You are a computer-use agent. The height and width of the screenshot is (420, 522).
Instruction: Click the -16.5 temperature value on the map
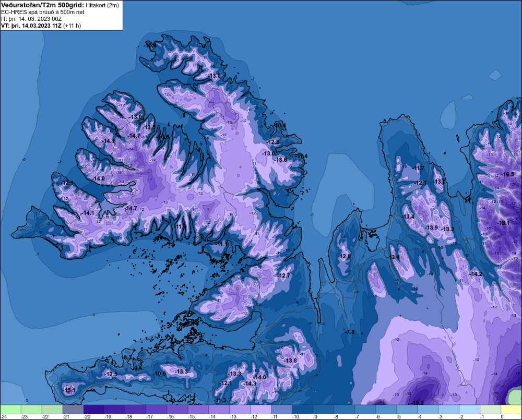pos(508,174)
